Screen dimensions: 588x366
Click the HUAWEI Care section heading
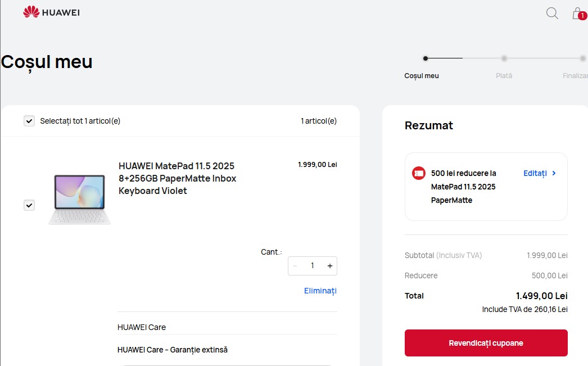(141, 327)
